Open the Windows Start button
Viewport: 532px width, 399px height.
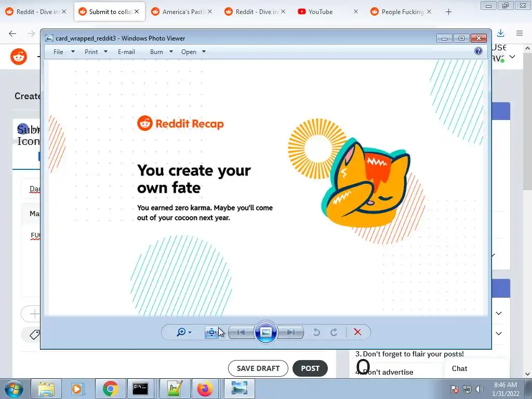point(14,389)
